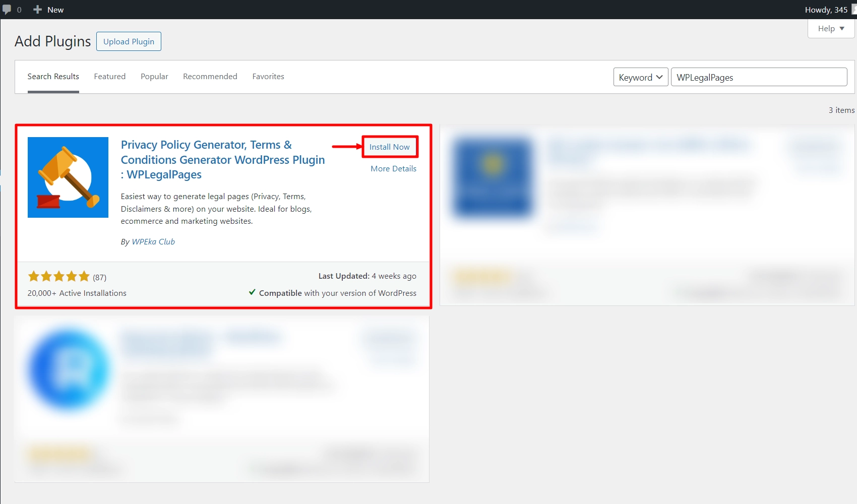Expand the Help panel
This screenshot has height=504, width=857.
pyautogui.click(x=830, y=28)
